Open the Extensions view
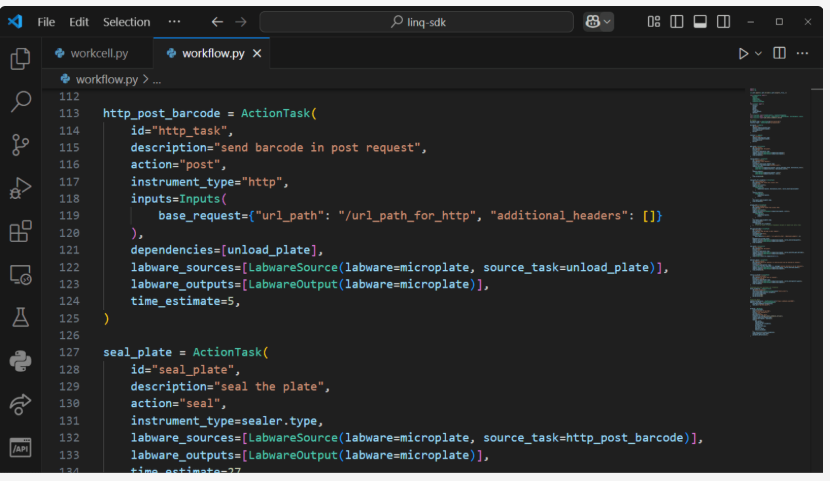Screen dimensions: 830x481 click(x=20, y=232)
